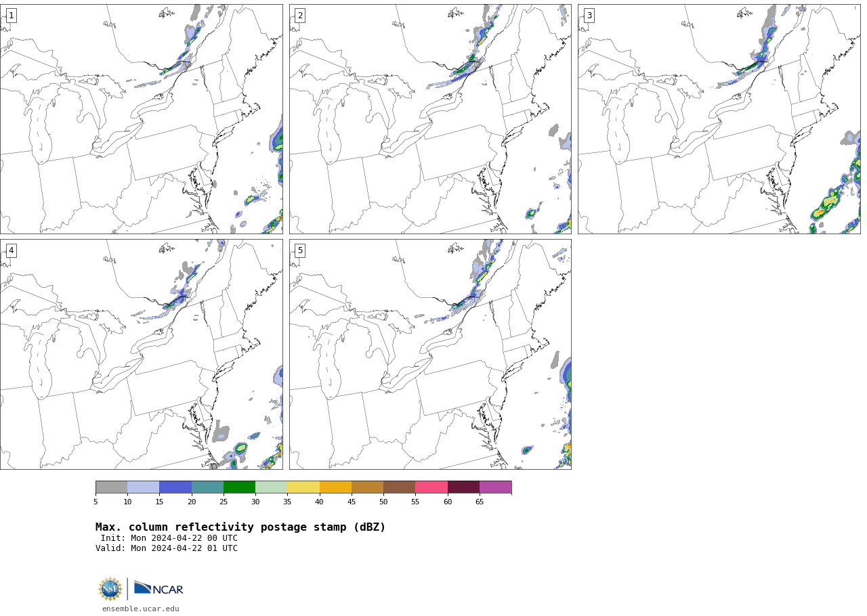
Task: Click the NCAR logo
Action: pos(158,589)
